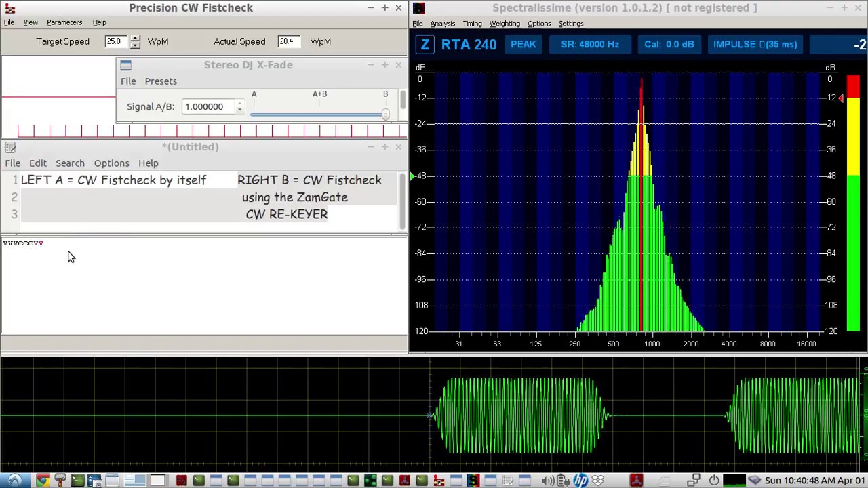Open the Stereo DJ X-Fade window menu icon
The height and width of the screenshot is (488, 868).
[x=125, y=65]
